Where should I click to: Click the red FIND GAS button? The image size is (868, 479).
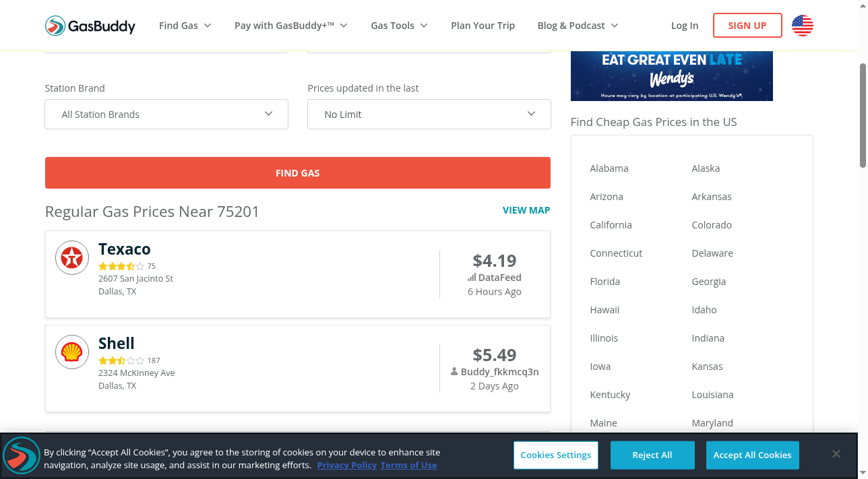click(x=298, y=173)
